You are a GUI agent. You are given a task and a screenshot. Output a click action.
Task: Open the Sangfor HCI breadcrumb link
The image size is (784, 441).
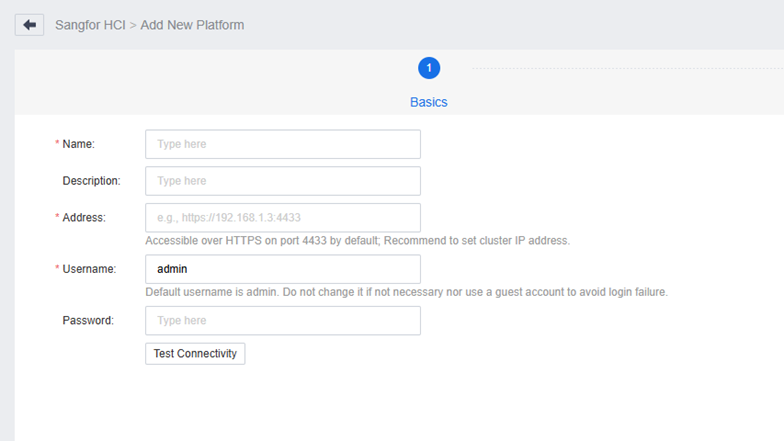[x=90, y=24]
